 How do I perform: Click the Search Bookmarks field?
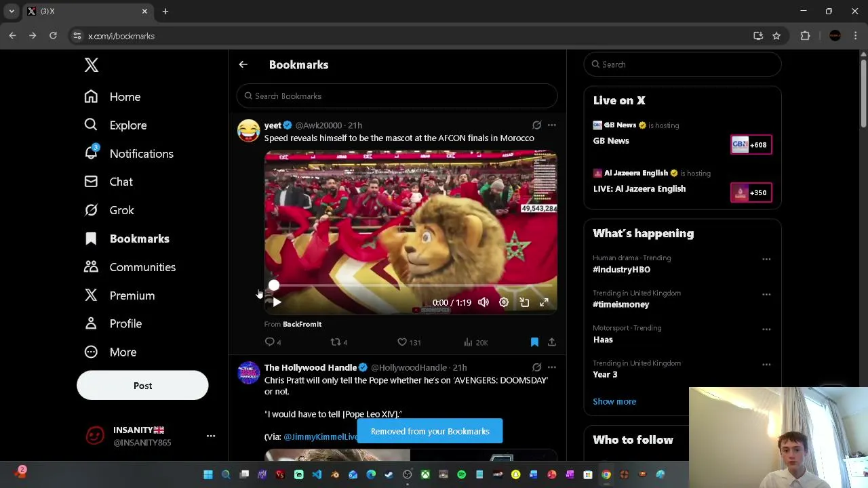coord(397,96)
